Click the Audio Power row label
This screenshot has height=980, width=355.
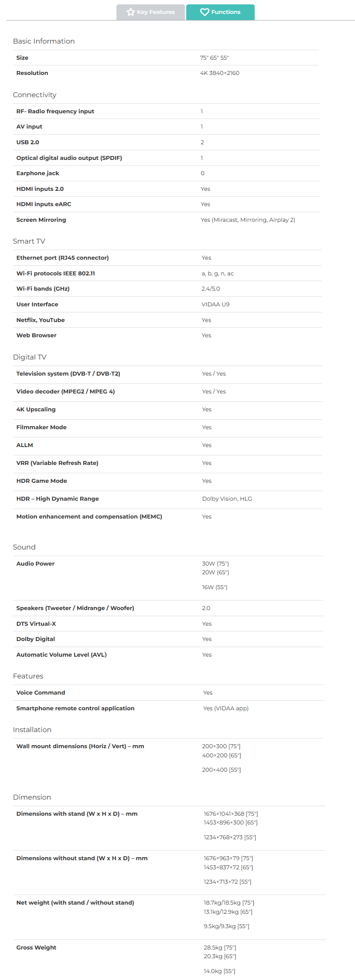[x=35, y=564]
